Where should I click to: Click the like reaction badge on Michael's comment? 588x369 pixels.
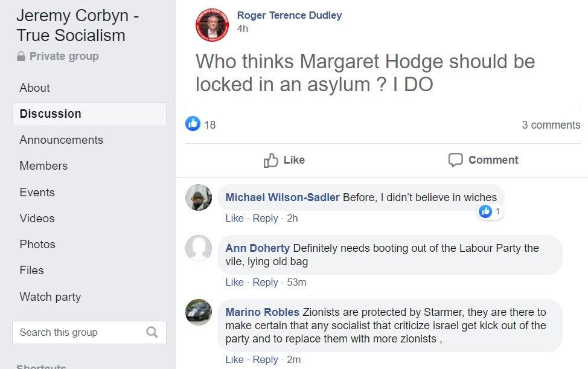(485, 211)
